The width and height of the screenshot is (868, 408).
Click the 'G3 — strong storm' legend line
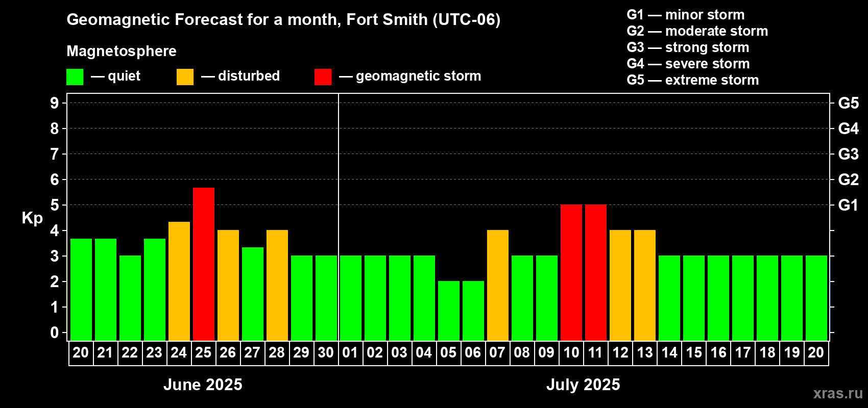pyautogui.click(x=688, y=47)
